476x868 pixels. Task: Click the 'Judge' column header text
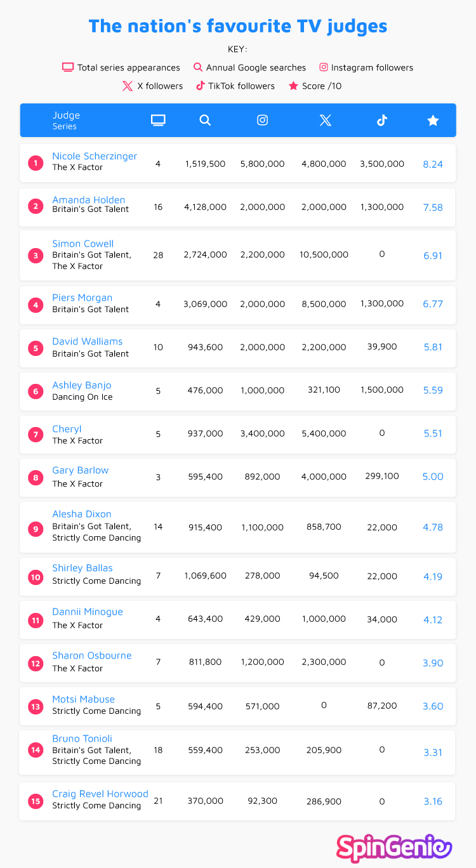(x=66, y=115)
